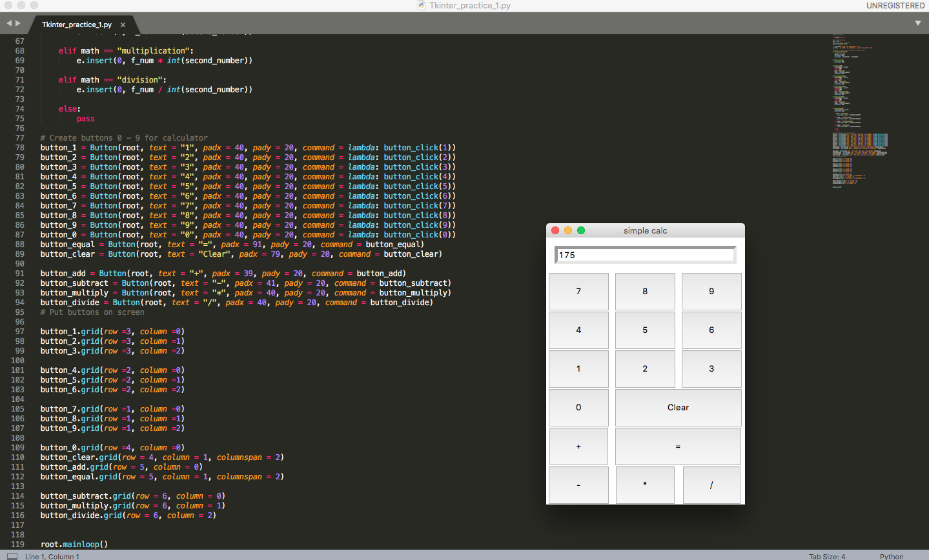The image size is (929, 560).
Task: Click the green zoom button of simple calc
Action: [x=581, y=230]
